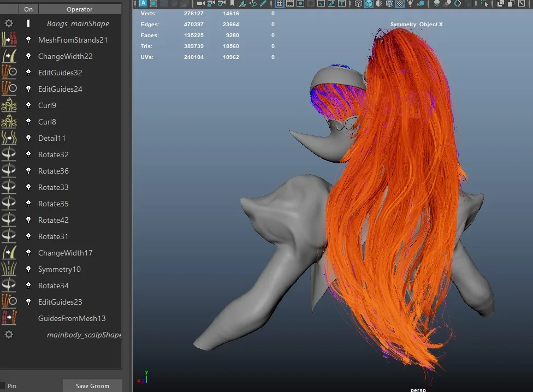Click the GuidesFromMesh13 operator icon

[9, 318]
